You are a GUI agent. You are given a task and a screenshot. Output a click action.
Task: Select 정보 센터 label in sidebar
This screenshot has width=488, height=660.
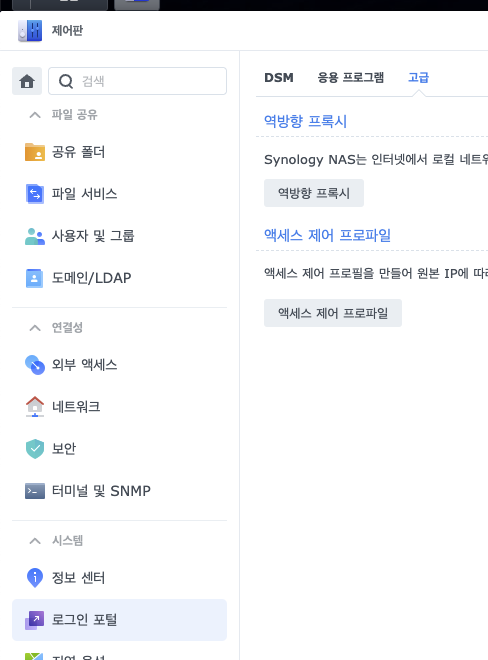tap(78, 578)
